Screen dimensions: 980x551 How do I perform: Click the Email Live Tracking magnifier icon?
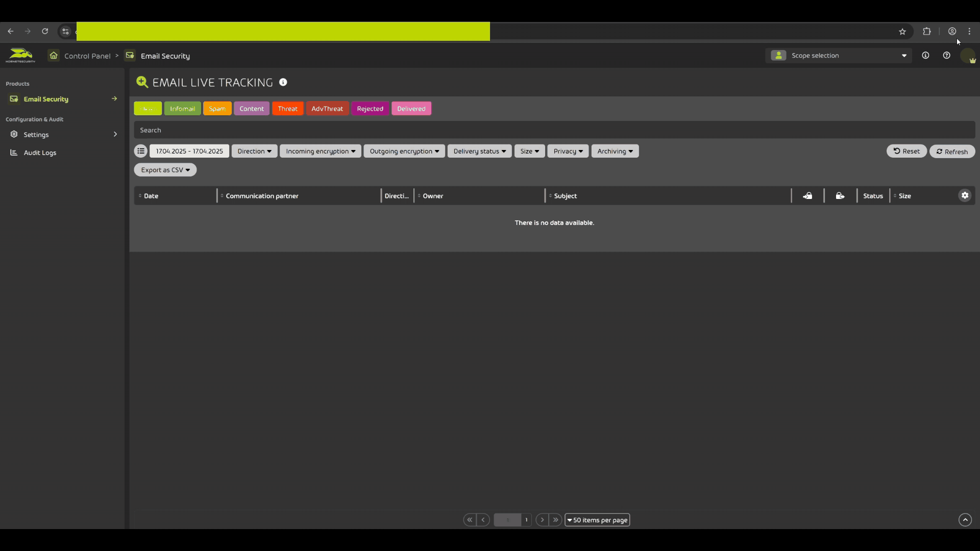pyautogui.click(x=142, y=82)
